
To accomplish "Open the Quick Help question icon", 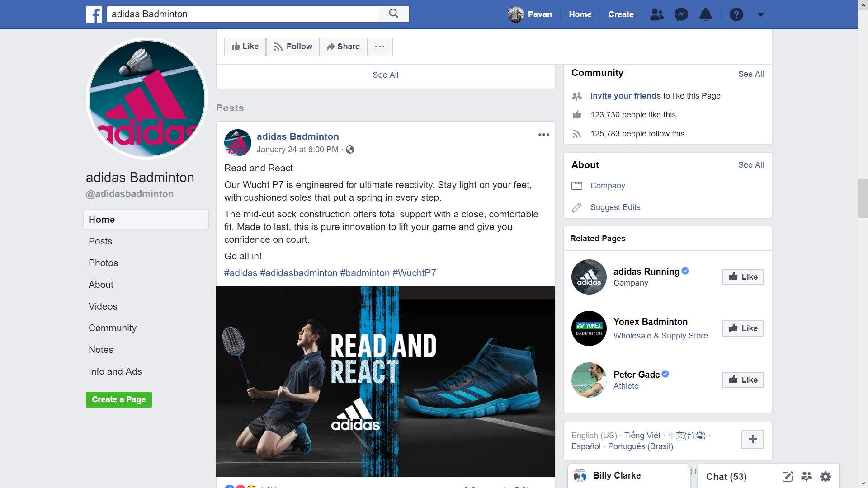I will [x=736, y=14].
